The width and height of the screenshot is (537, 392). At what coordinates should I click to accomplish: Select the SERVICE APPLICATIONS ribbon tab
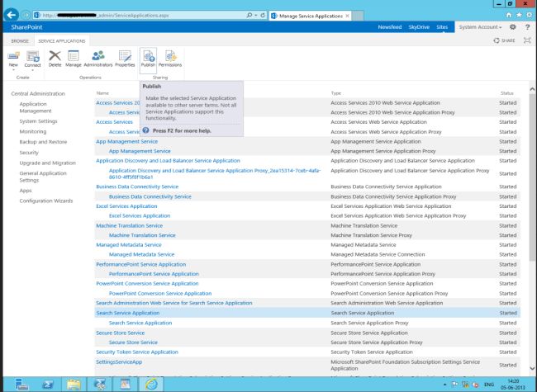[x=62, y=40]
